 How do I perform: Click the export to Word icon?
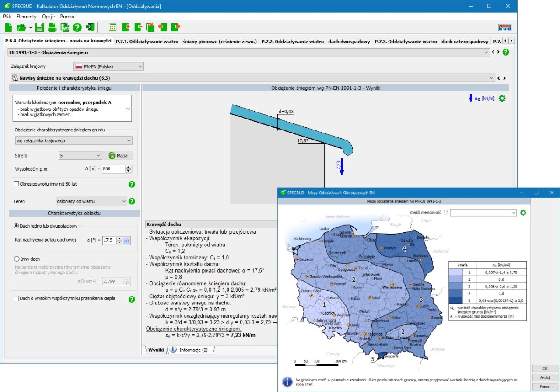coord(65,28)
